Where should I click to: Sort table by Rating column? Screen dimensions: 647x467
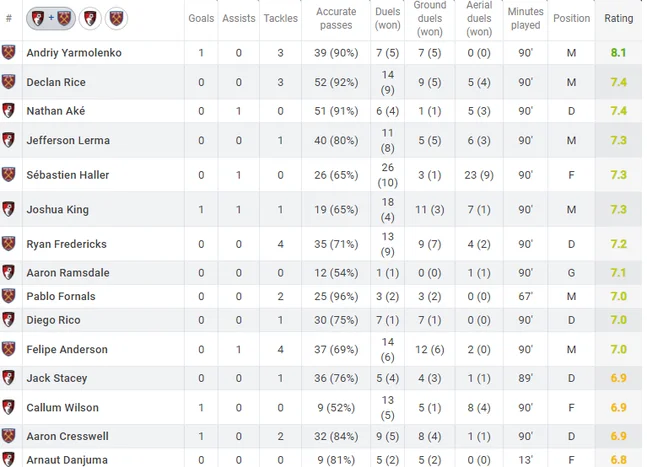(618, 19)
